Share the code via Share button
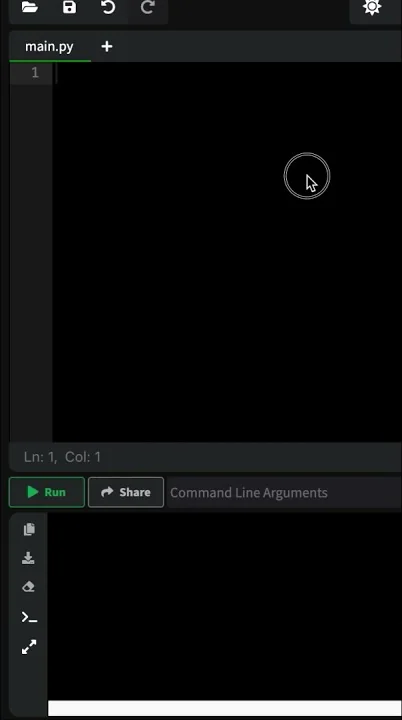Screen dimensions: 402x720 click(126, 492)
